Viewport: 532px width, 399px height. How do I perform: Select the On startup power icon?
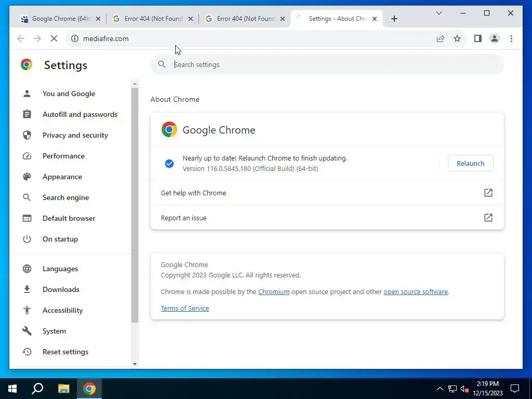(x=27, y=239)
